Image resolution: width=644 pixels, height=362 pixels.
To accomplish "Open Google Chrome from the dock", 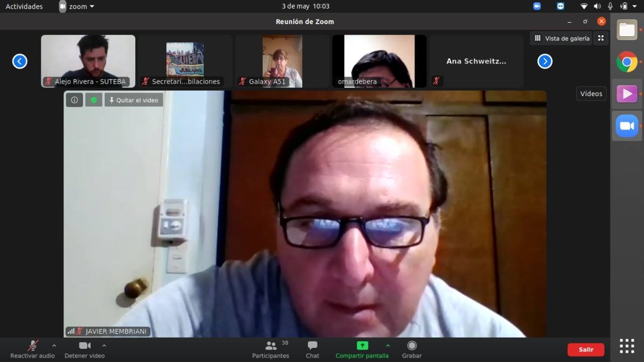I will point(627,62).
